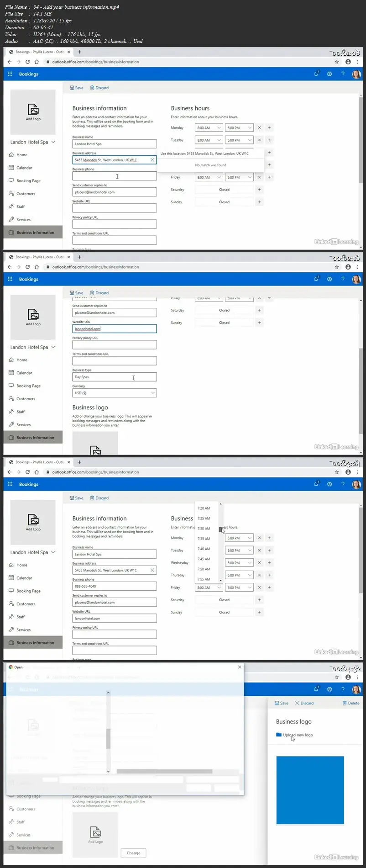This screenshot has height=868, width=366.
Task: Bookmark page with star in 00:03:24 frame
Action: pyautogui.click(x=337, y=472)
